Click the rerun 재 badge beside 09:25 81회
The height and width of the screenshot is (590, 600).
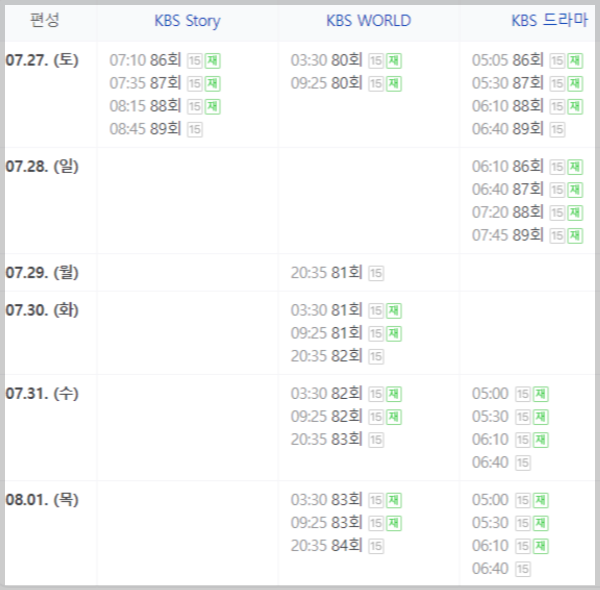pyautogui.click(x=394, y=334)
